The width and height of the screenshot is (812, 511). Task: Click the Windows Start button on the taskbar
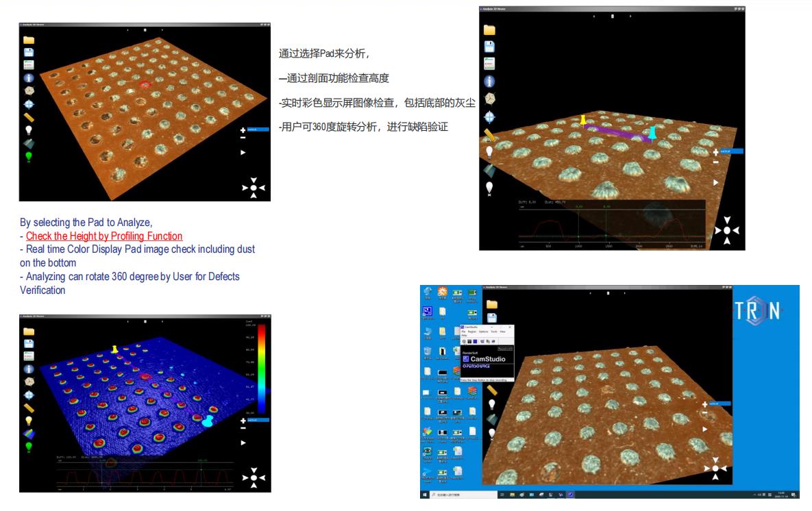[x=425, y=494]
